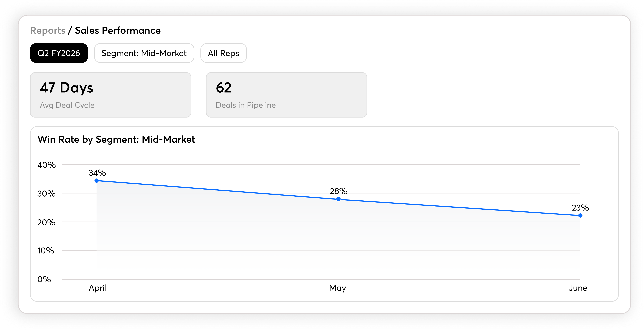This screenshot has height=330, width=644.
Task: Expand the Segment: Mid-Market filter
Action: point(144,53)
